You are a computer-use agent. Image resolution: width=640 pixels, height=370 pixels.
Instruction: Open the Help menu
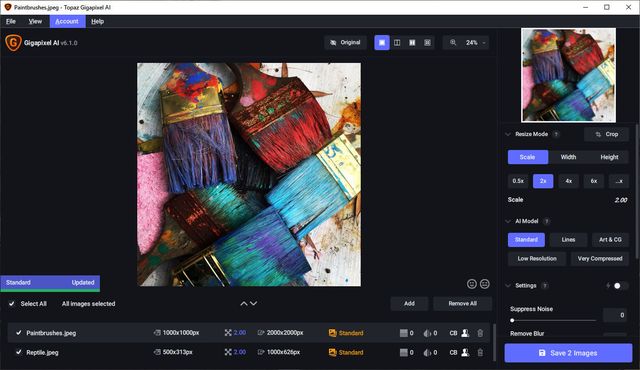pyautogui.click(x=98, y=22)
